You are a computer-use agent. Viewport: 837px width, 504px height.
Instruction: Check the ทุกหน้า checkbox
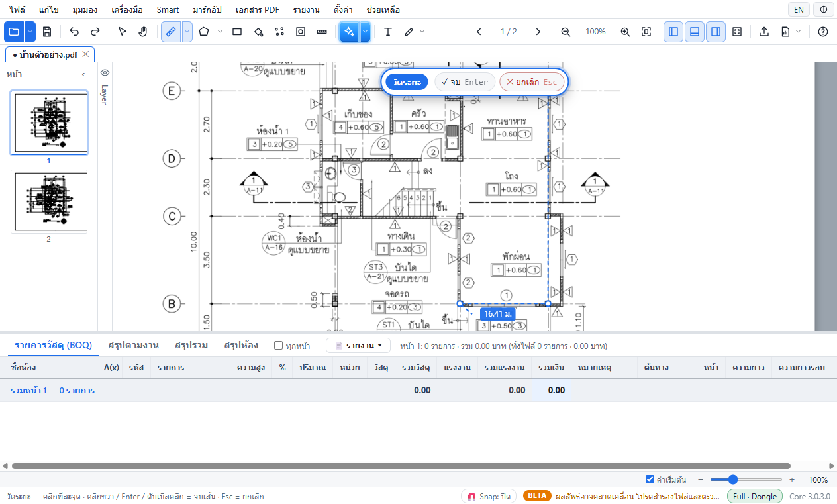point(279,346)
